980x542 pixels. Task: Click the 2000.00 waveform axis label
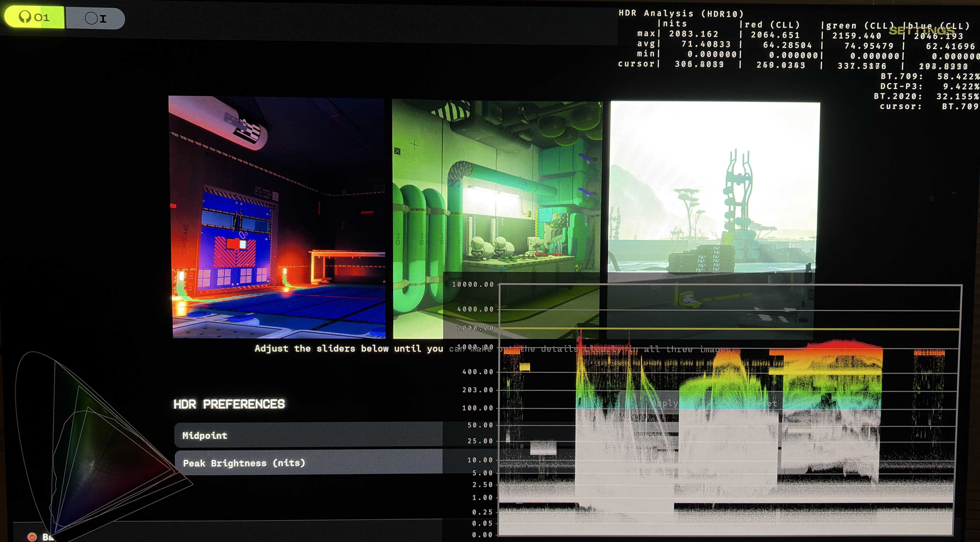(476, 328)
